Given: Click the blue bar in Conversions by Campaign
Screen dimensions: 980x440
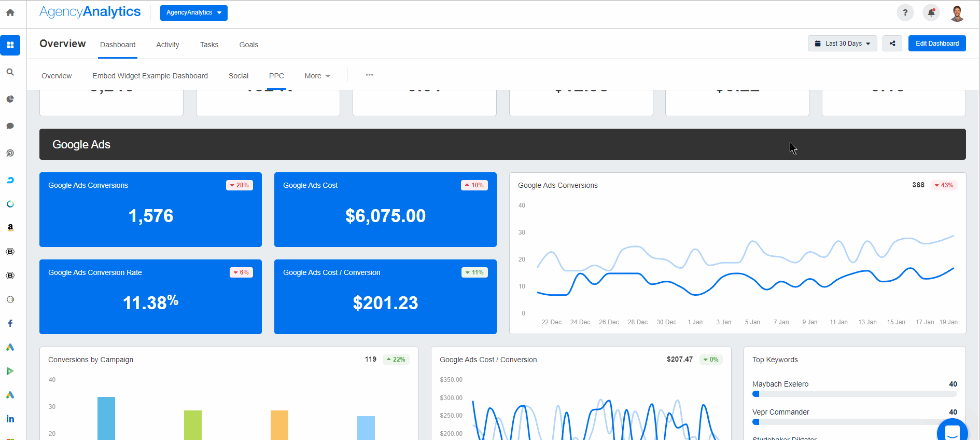Looking at the screenshot, I should (106, 418).
